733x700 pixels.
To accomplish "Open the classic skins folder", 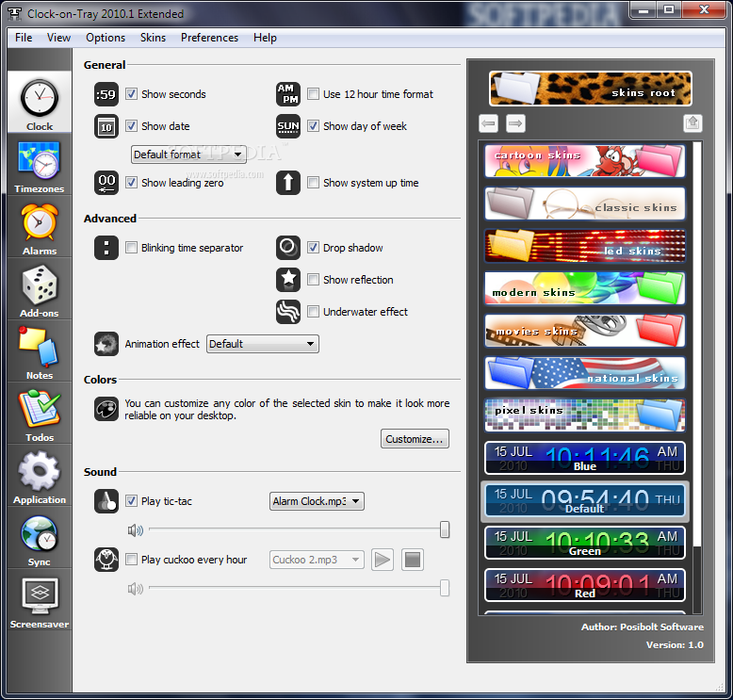I will pyautogui.click(x=585, y=203).
